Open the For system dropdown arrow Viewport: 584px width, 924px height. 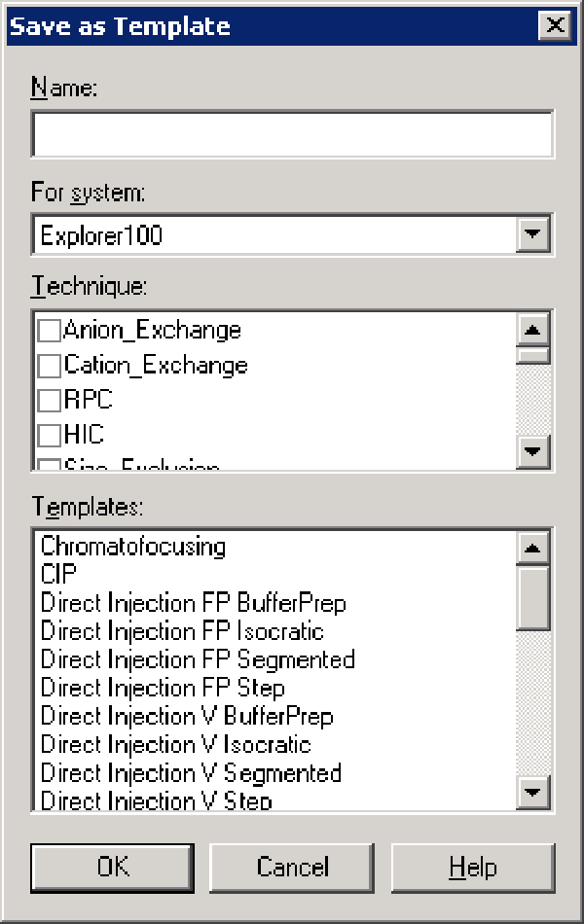pyautogui.click(x=532, y=234)
